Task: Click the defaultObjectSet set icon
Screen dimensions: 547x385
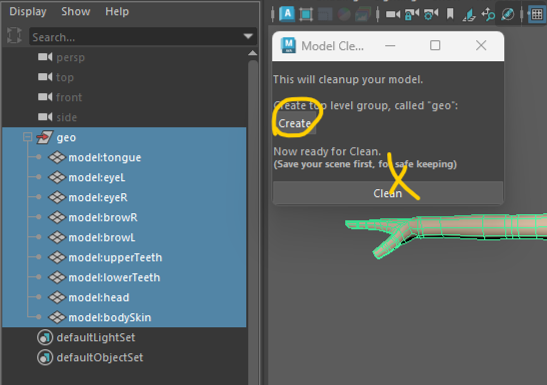Action: (x=45, y=357)
